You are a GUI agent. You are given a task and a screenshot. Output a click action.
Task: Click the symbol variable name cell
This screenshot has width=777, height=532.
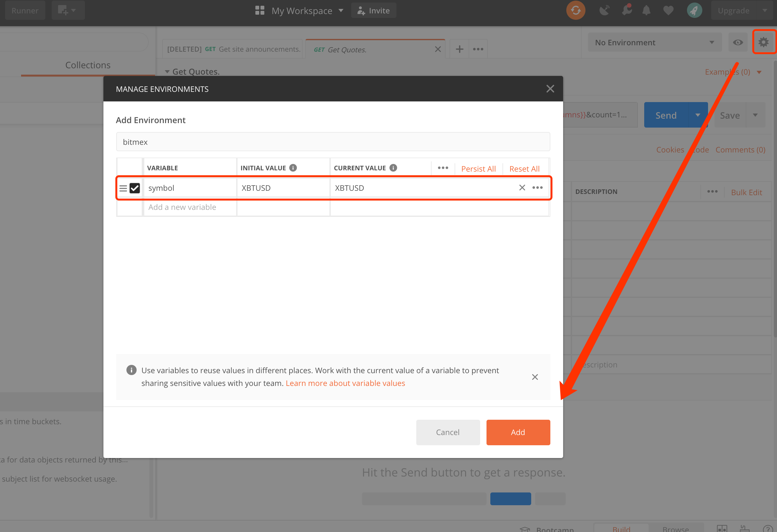coord(190,188)
